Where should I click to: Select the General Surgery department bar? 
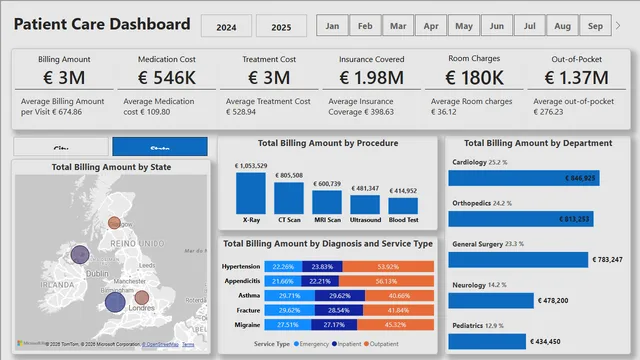518,260
